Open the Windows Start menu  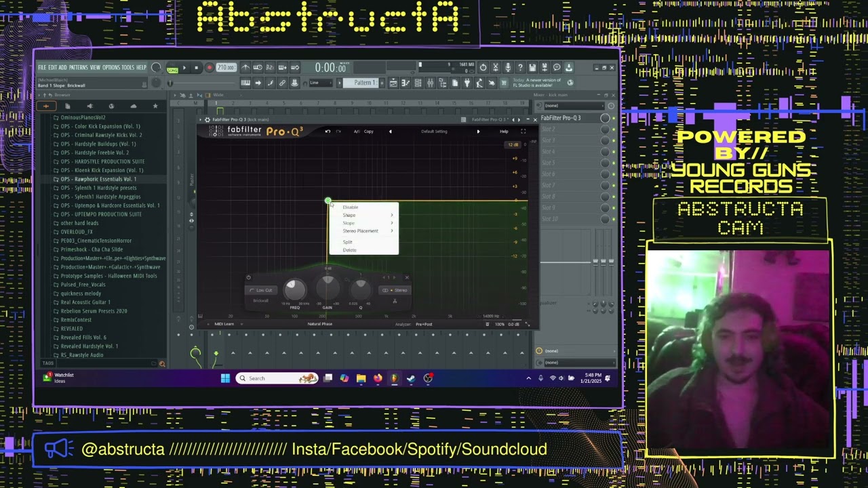coord(225,378)
